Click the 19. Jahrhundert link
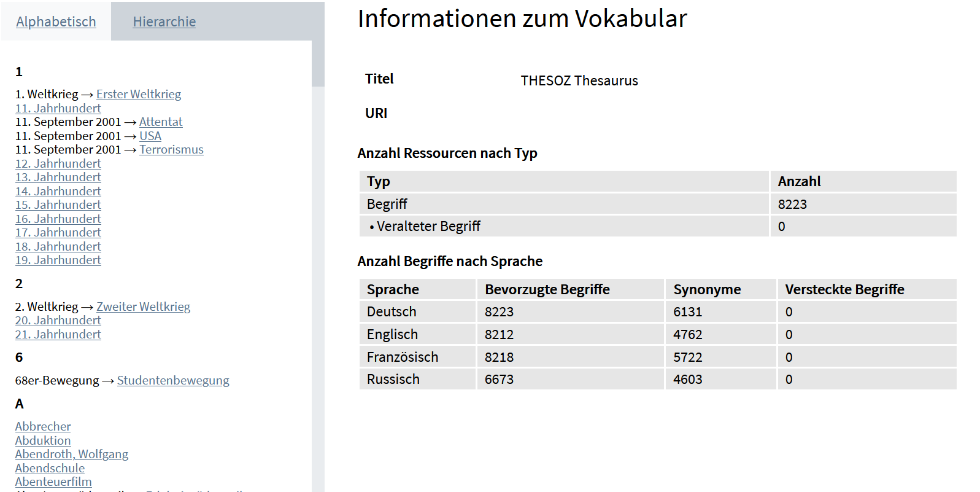980x492 pixels. tap(58, 260)
